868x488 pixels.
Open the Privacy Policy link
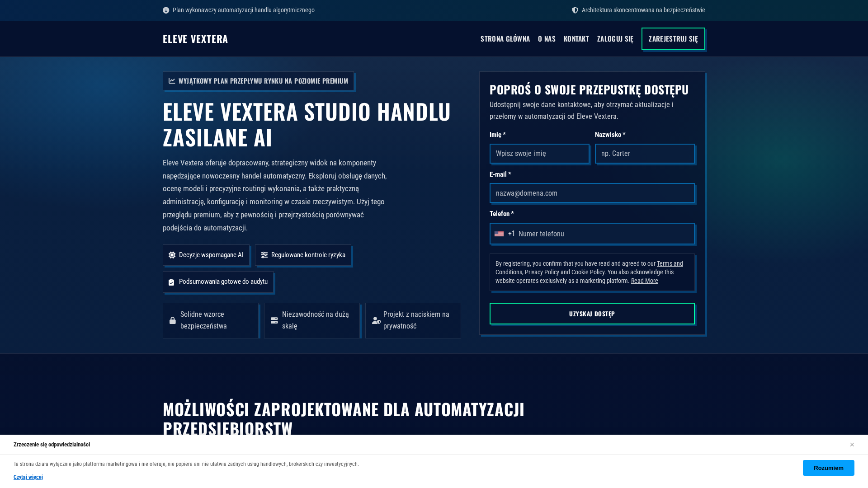coord(542,272)
